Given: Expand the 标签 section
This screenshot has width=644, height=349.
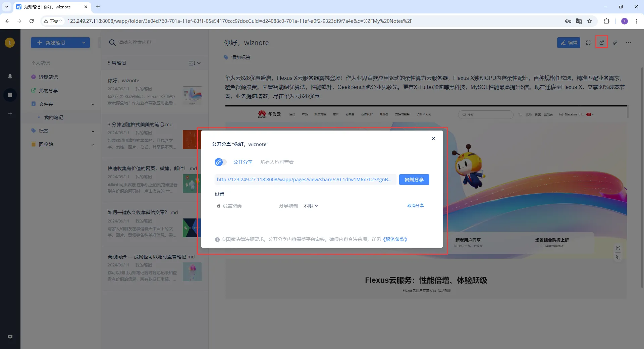Looking at the screenshot, I should tap(93, 131).
